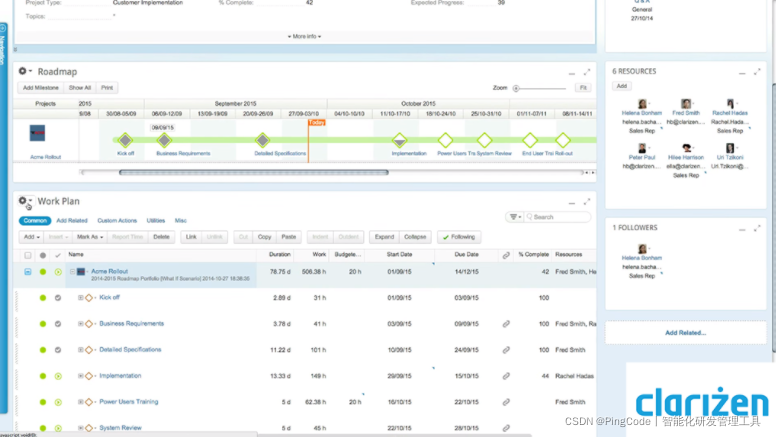Expand the 1 Followers panel
Image resolution: width=776 pixels, height=437 pixels.
coord(757,228)
